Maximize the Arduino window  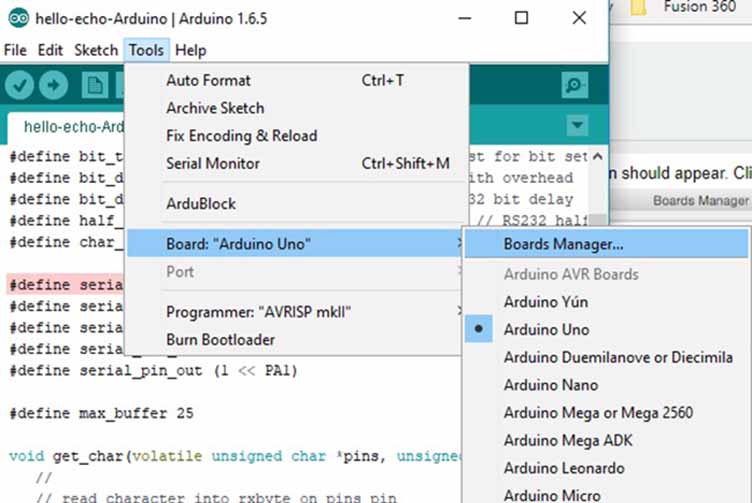tap(521, 18)
